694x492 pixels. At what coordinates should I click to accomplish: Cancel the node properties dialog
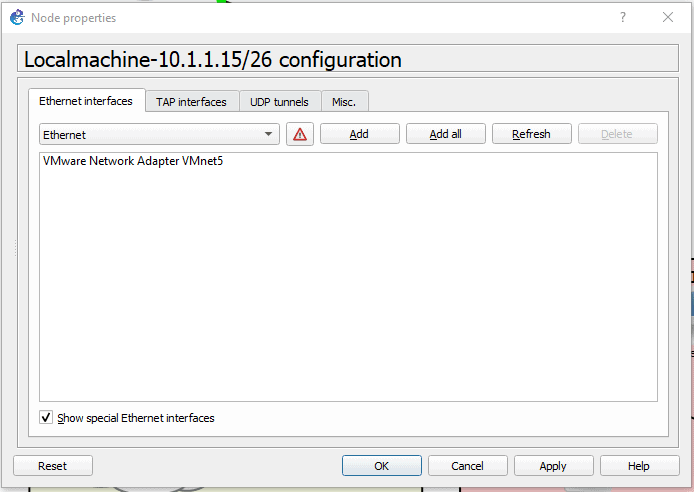pyautogui.click(x=467, y=466)
